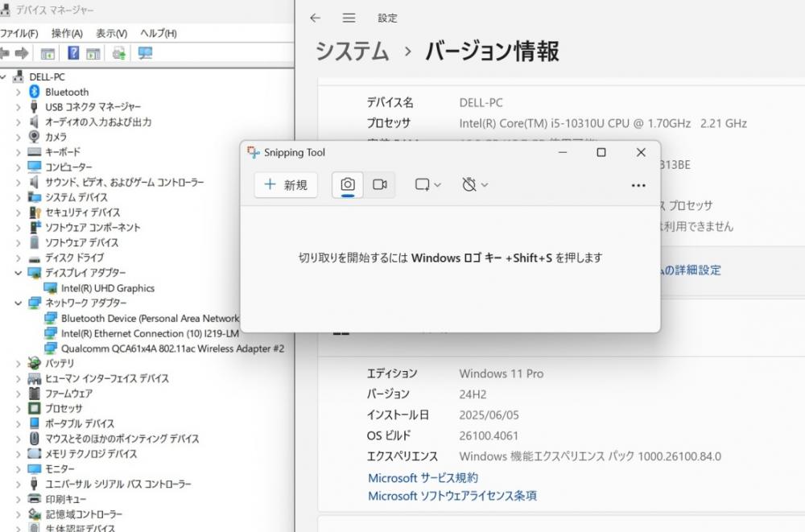Screen dimensions: 805x532
Task: Select the バッテリ device category
Action: (x=60, y=364)
